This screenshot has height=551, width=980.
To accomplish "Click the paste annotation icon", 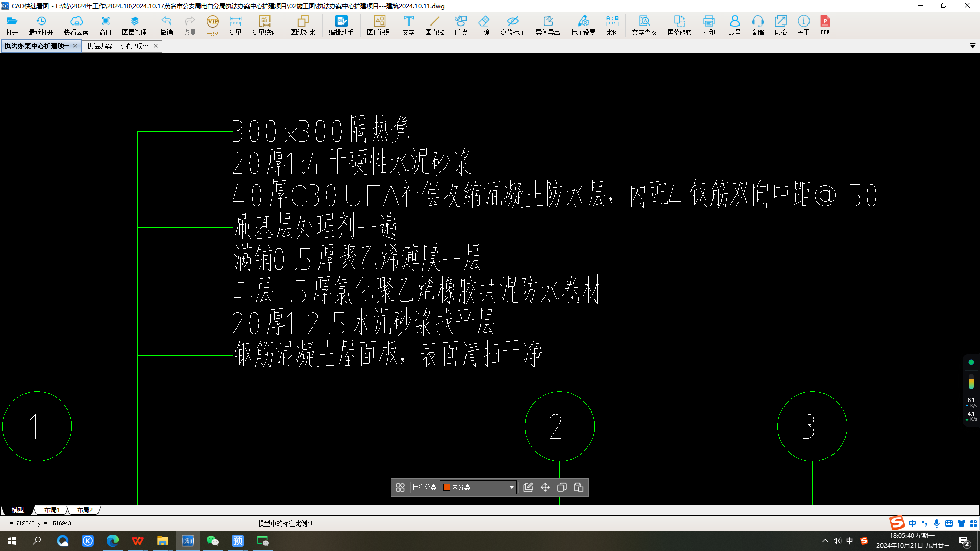I will [x=579, y=487].
